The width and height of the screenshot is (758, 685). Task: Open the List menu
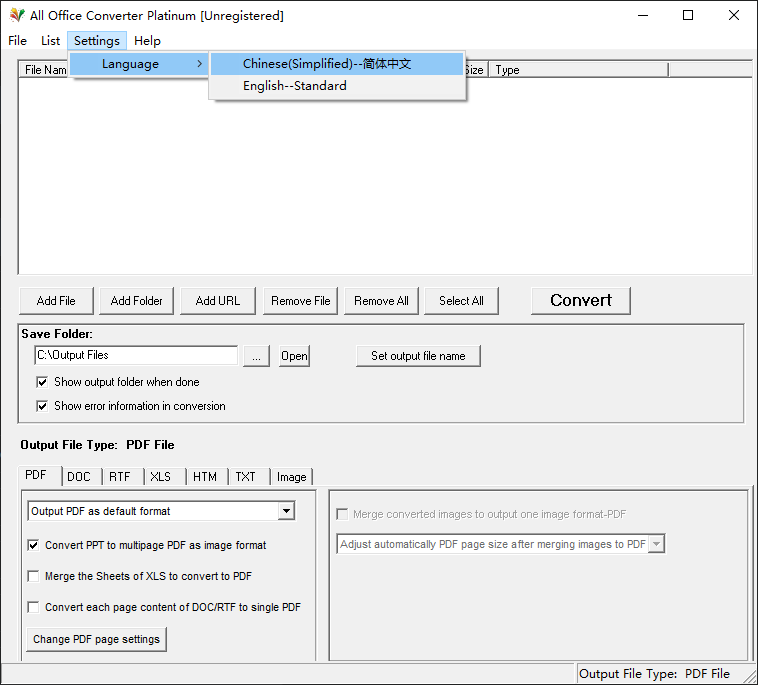tap(50, 41)
